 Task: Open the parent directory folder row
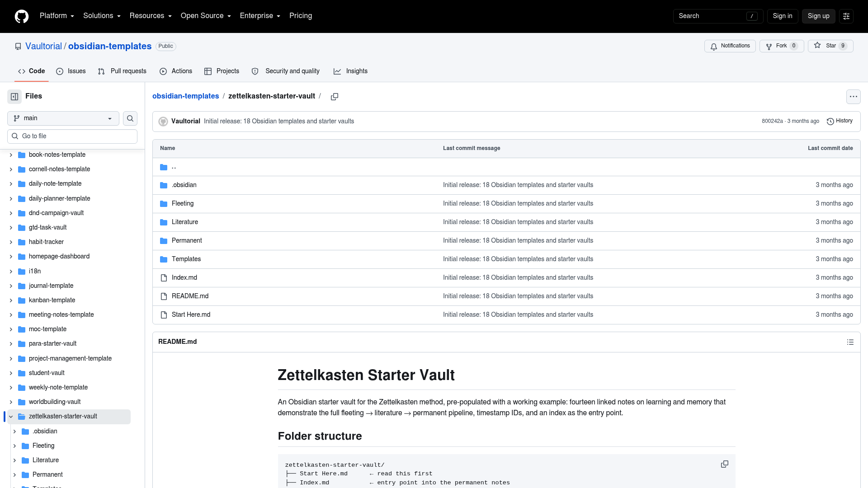[506, 167]
